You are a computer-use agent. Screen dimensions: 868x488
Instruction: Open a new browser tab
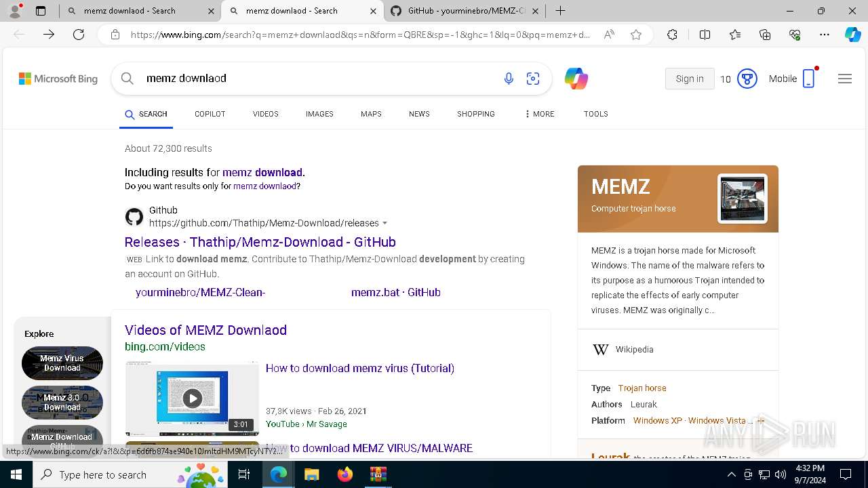pos(560,11)
